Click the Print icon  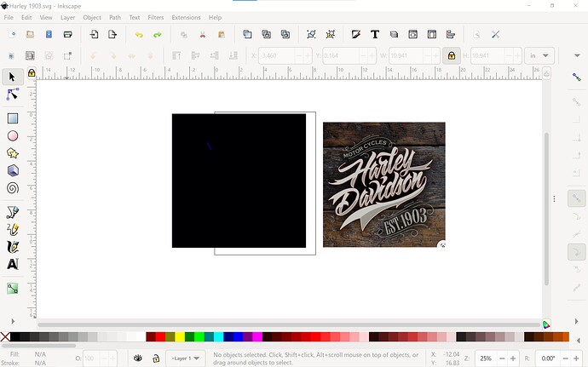pyautogui.click(x=67, y=35)
